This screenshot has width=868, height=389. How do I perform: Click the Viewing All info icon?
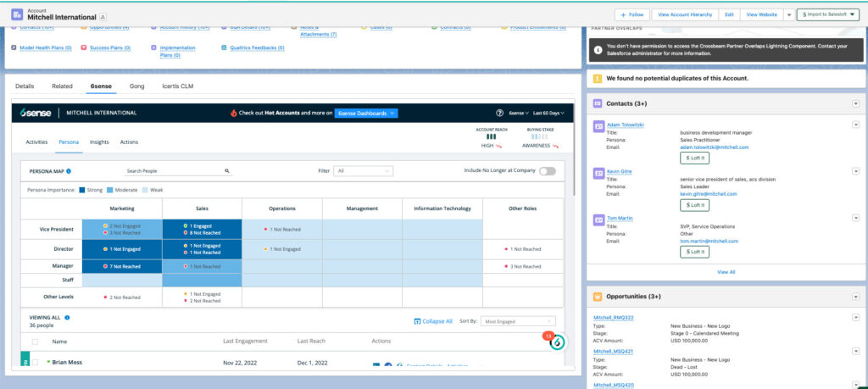pyautogui.click(x=67, y=318)
